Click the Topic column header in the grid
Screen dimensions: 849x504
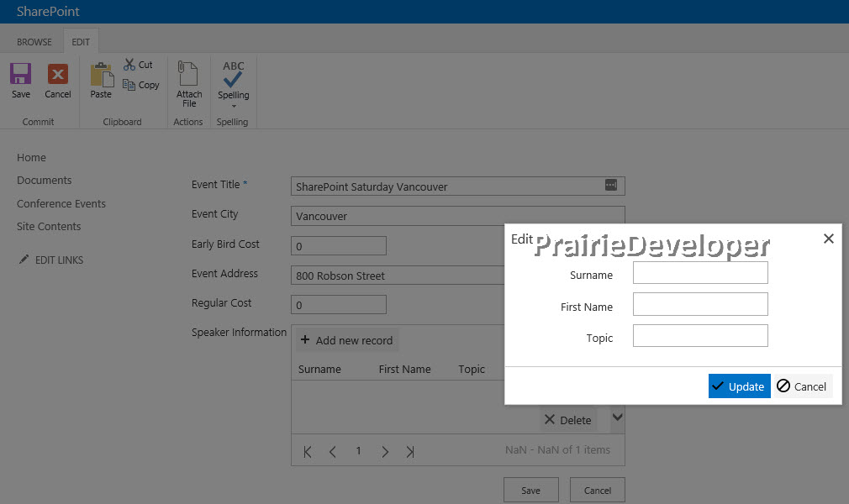(x=471, y=370)
